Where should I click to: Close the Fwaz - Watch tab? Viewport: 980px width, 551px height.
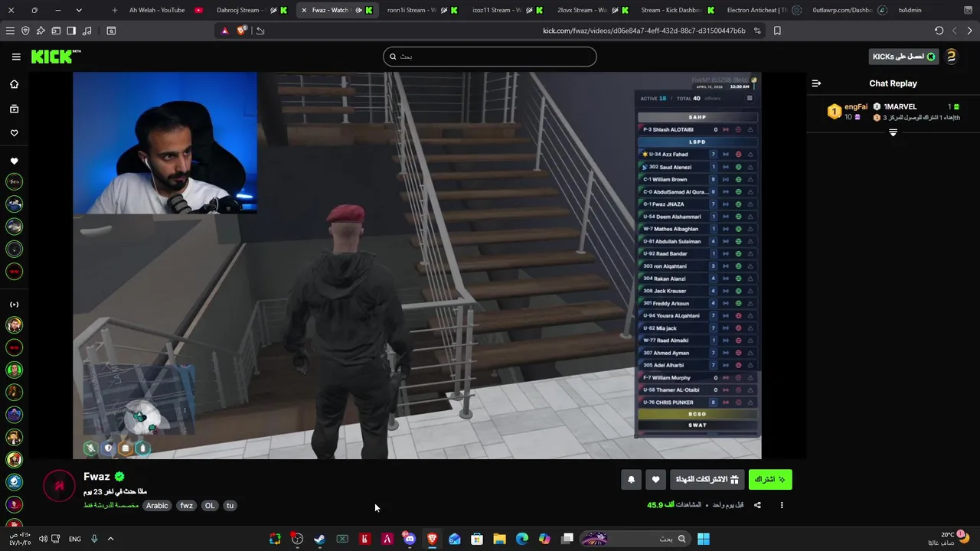click(305, 10)
